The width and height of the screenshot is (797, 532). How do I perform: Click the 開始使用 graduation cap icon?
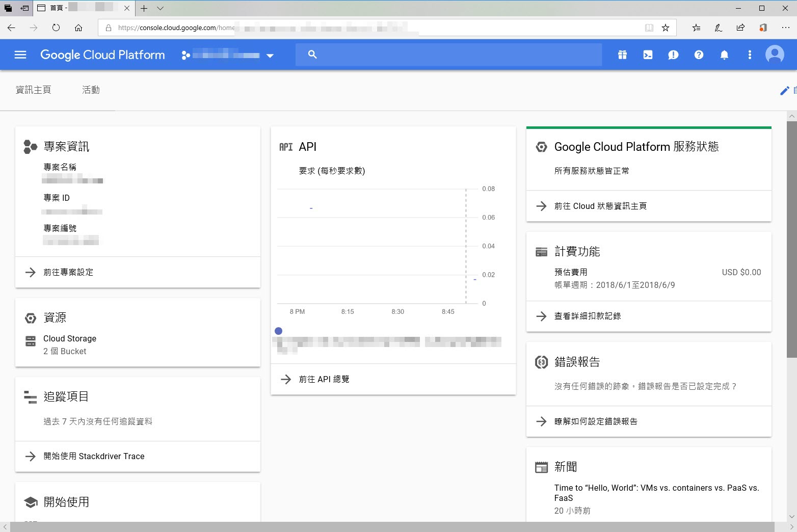coord(31,502)
